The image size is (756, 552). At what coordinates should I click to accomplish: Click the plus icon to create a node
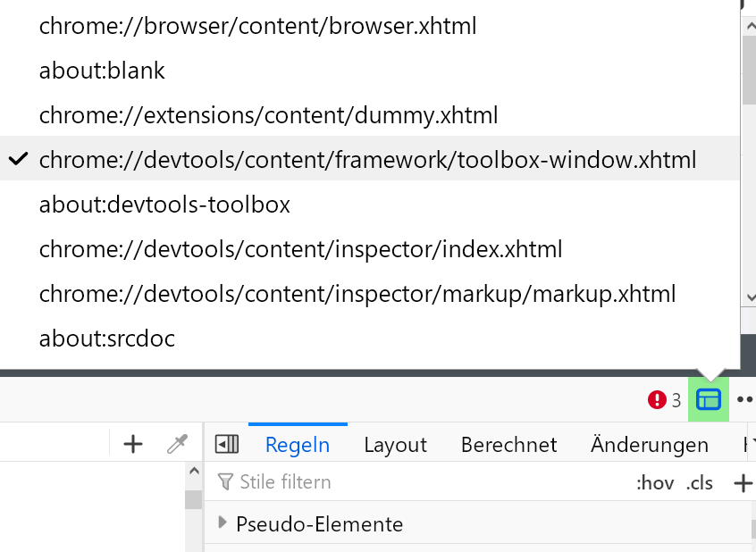[x=133, y=444]
